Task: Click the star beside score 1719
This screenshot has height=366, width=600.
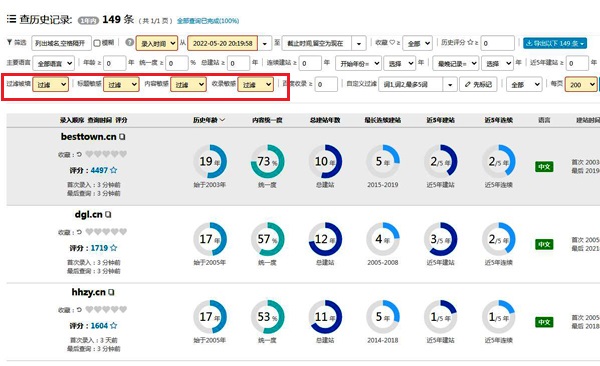Action: pos(114,248)
